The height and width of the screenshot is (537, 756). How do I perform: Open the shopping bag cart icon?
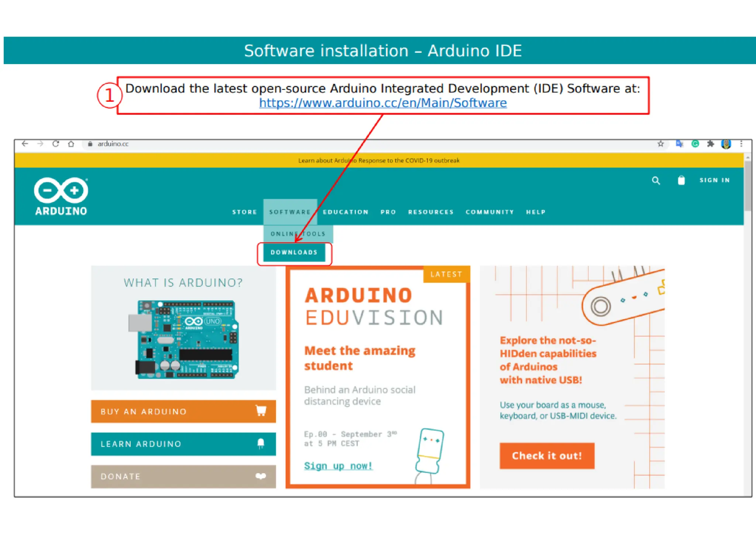coord(681,180)
